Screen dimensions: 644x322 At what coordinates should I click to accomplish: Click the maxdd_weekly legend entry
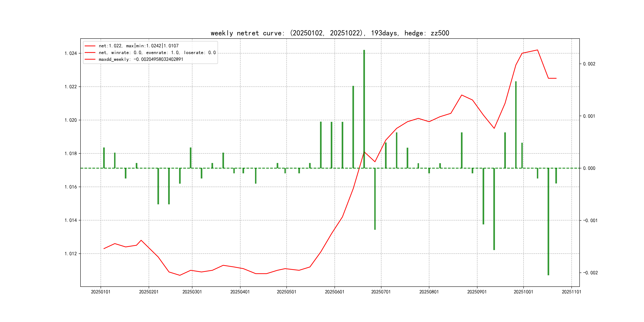click(141, 59)
